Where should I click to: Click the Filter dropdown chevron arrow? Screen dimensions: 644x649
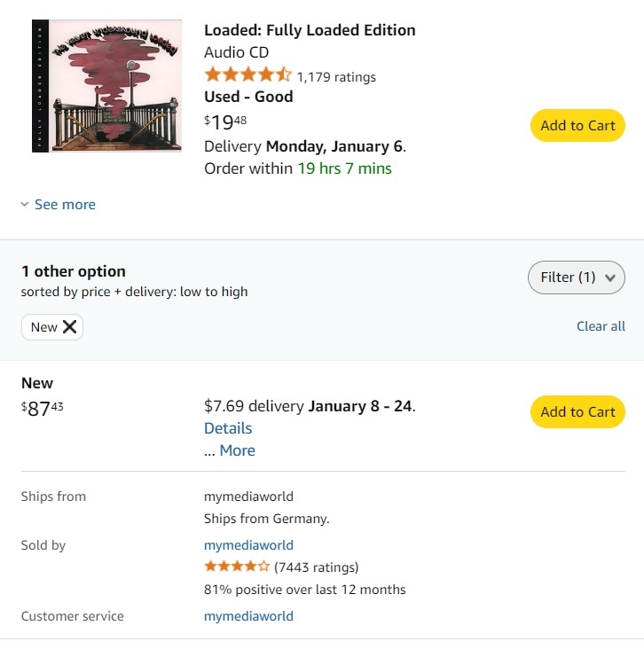point(609,278)
